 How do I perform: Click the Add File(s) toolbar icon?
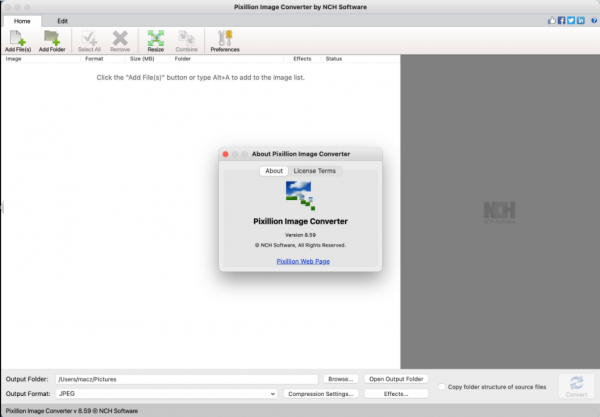click(x=16, y=40)
